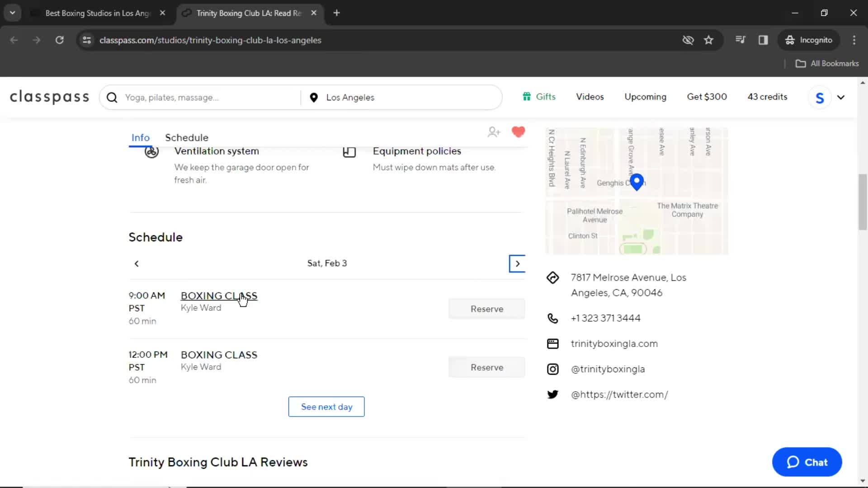
Task: Click the user profile share icon
Action: [x=494, y=131]
